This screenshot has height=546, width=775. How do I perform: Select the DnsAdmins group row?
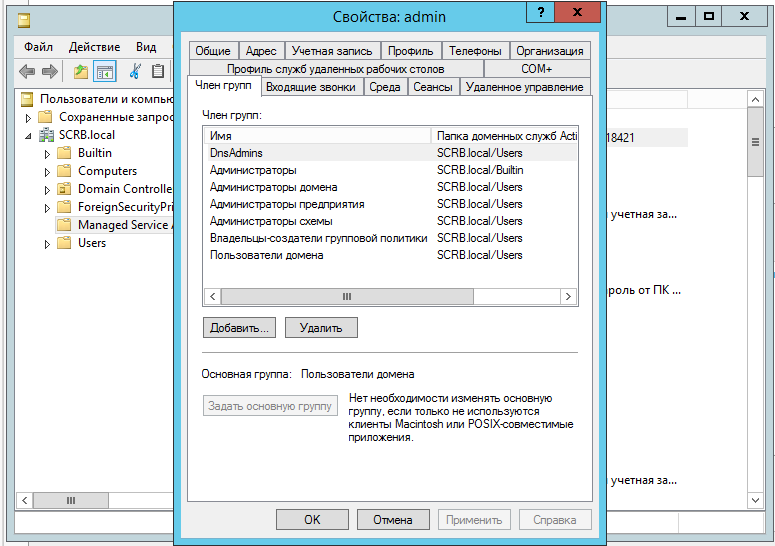[390, 153]
